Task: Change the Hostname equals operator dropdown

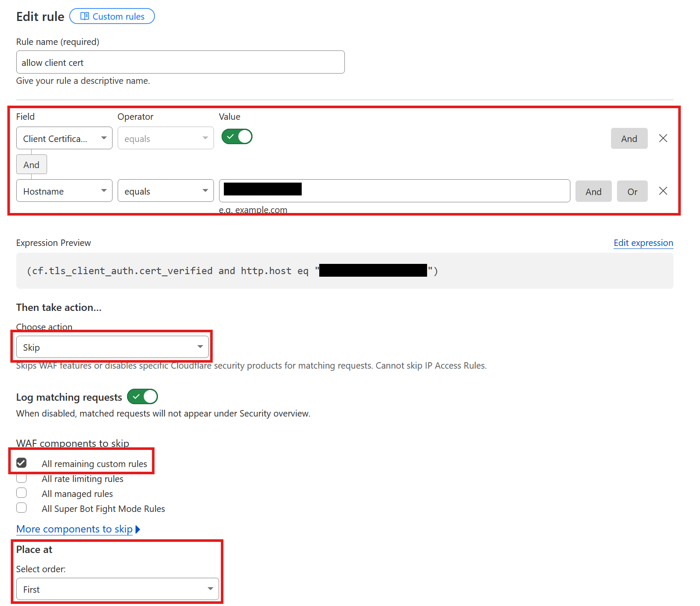Action: 166,191
